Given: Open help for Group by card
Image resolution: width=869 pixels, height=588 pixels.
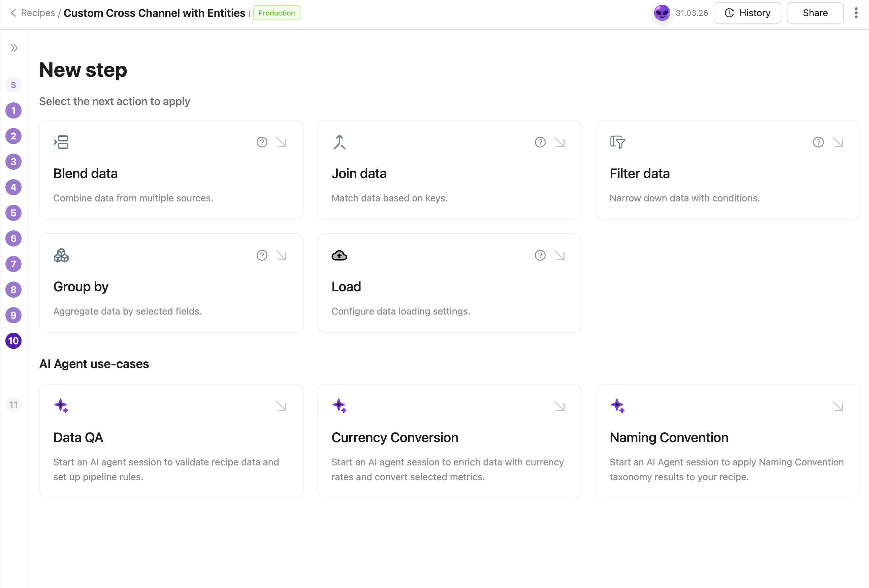Looking at the screenshot, I should [x=262, y=255].
